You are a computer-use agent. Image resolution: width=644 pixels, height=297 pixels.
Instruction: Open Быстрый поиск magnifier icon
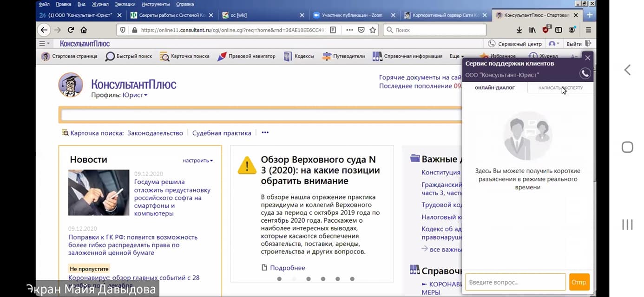pos(110,56)
